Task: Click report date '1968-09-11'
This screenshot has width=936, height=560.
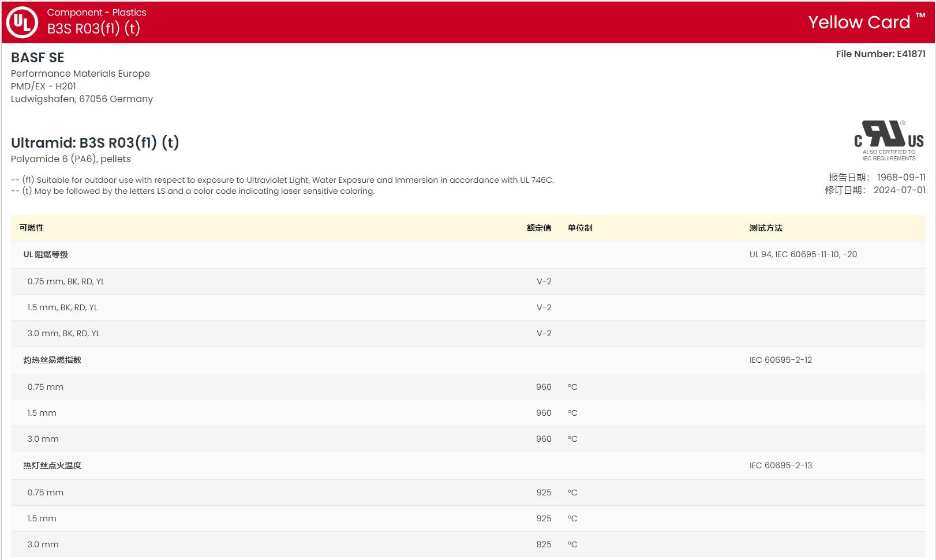Action: click(901, 177)
